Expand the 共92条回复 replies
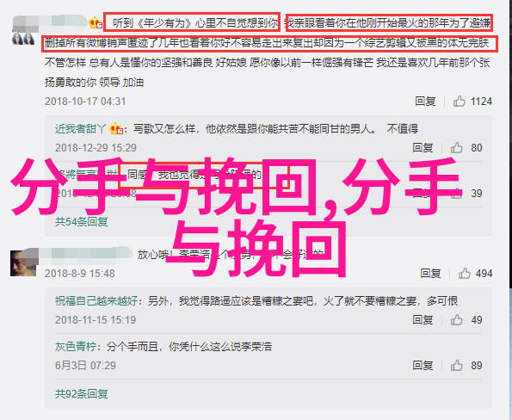Screen dimensions: 512x420 coord(81,394)
